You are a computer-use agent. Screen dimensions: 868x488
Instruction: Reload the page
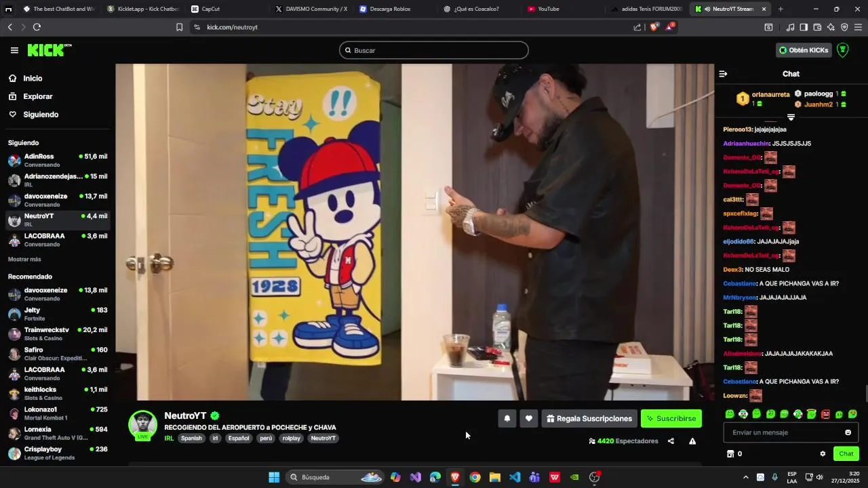click(37, 27)
